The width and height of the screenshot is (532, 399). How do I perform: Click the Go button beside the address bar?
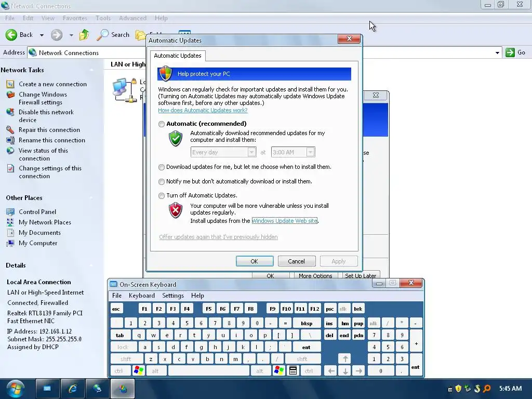(x=516, y=52)
